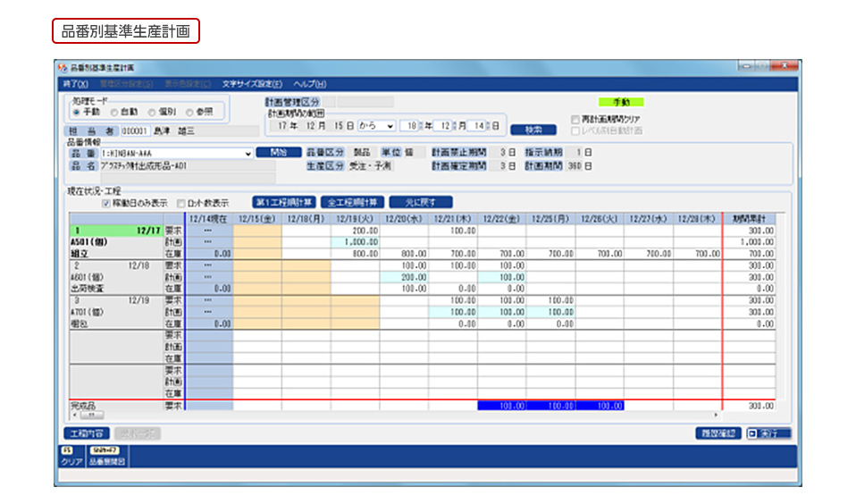Select the 参照 processing mode radio button
Screen dimensions: 856x504
[189, 112]
